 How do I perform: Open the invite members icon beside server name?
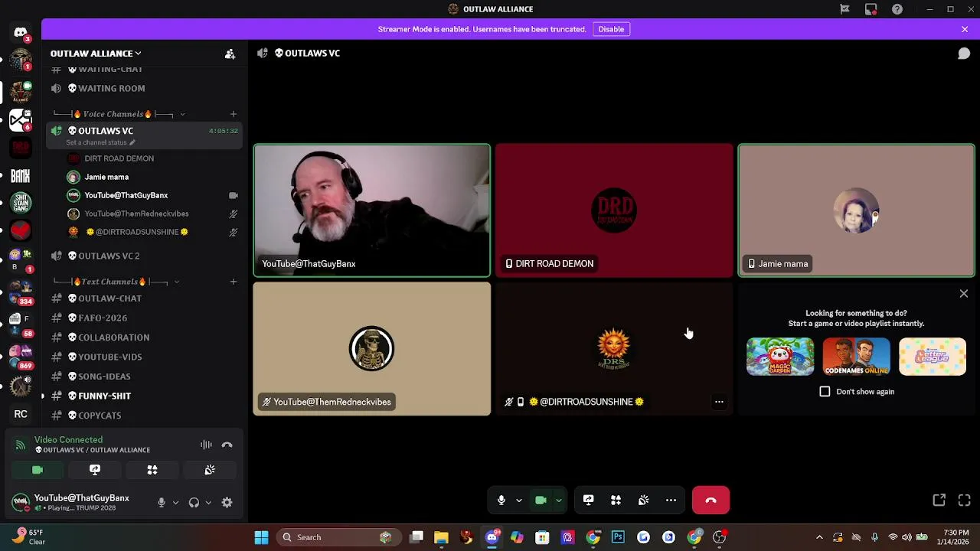click(x=230, y=54)
